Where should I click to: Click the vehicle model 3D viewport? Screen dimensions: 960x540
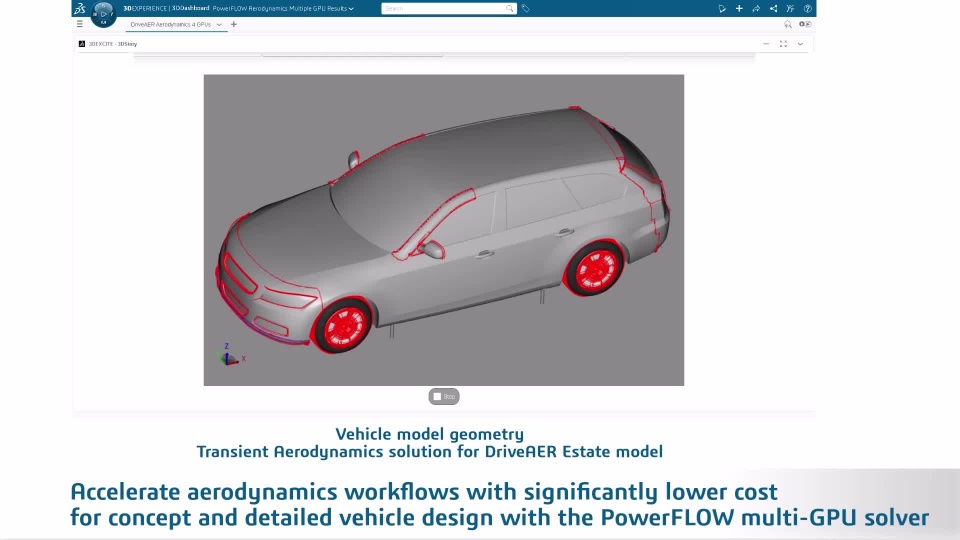pos(444,230)
